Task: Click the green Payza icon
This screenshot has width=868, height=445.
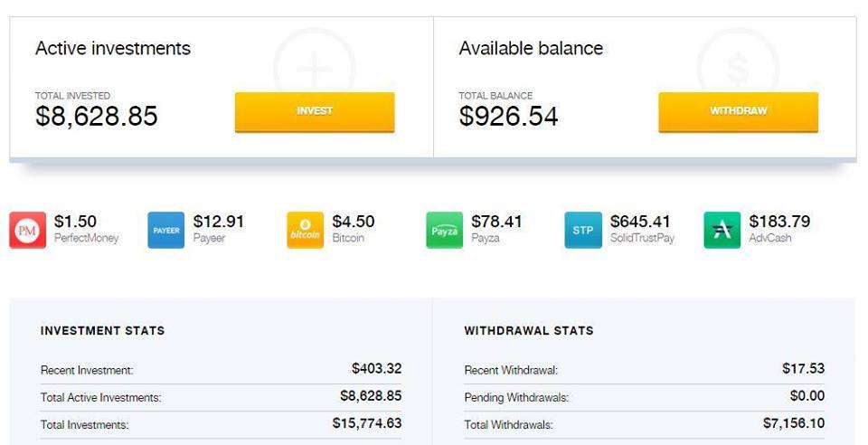Action: click(x=445, y=231)
